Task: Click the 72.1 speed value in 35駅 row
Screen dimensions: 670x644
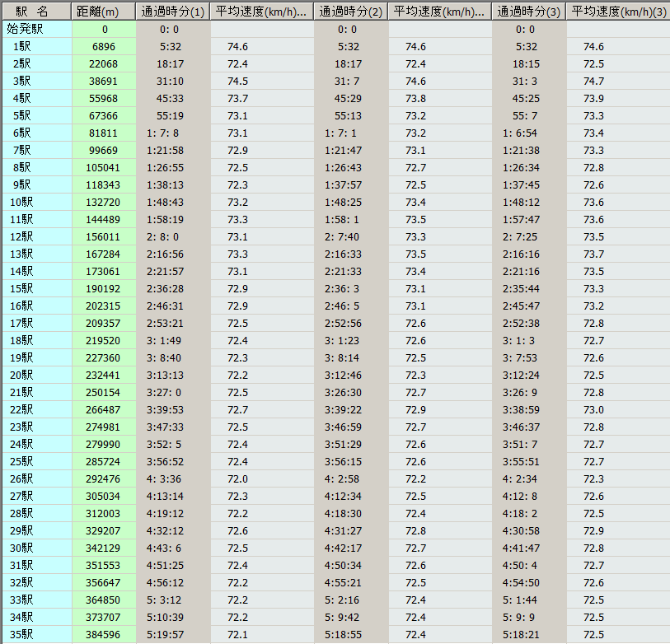Action: click(x=237, y=635)
